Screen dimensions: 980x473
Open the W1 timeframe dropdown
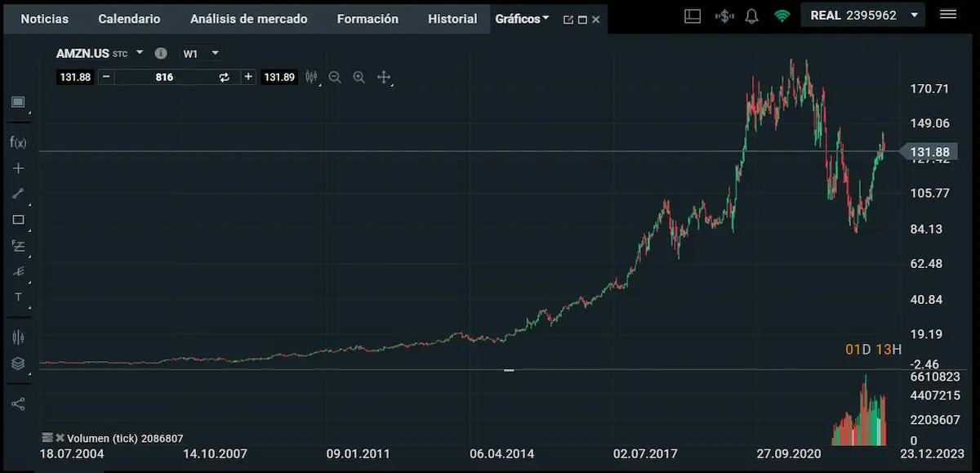click(215, 52)
